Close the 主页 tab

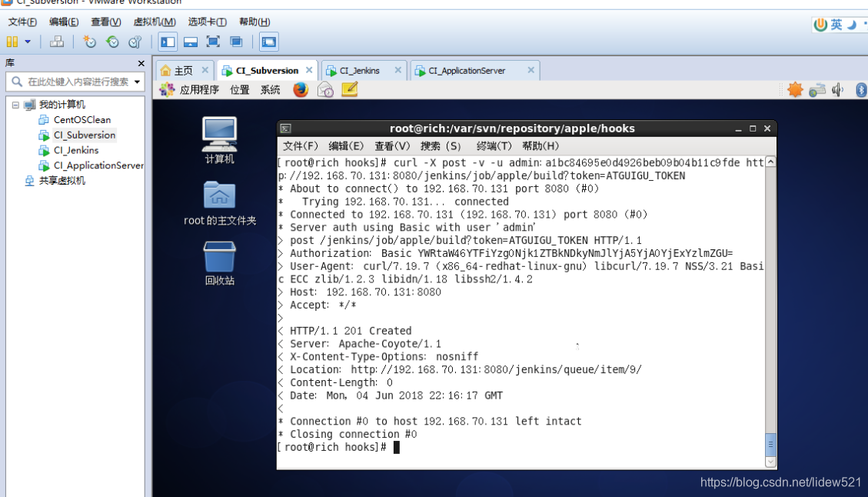click(205, 70)
